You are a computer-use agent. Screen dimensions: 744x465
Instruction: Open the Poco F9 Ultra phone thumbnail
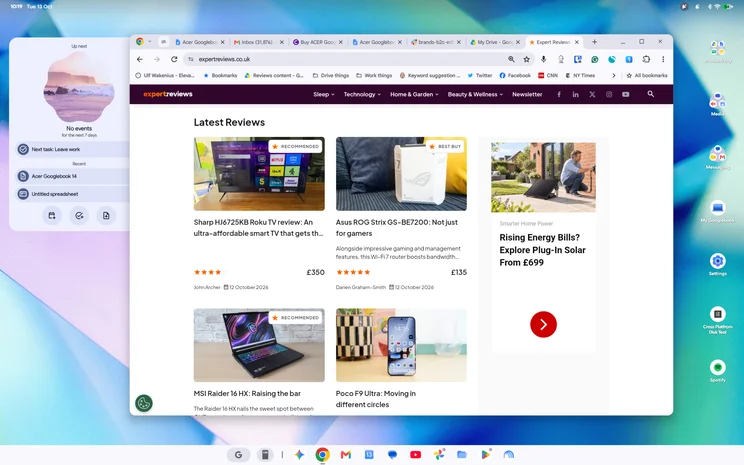pos(401,345)
